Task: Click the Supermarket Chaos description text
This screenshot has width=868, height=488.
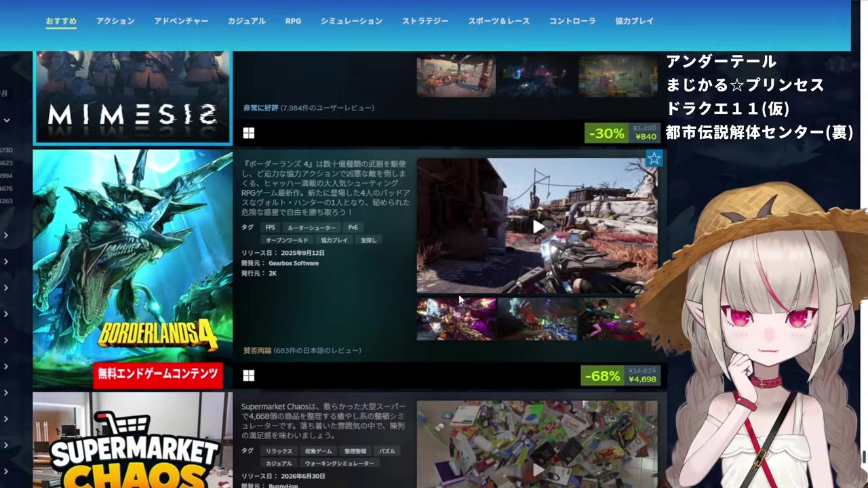Action: [324, 421]
